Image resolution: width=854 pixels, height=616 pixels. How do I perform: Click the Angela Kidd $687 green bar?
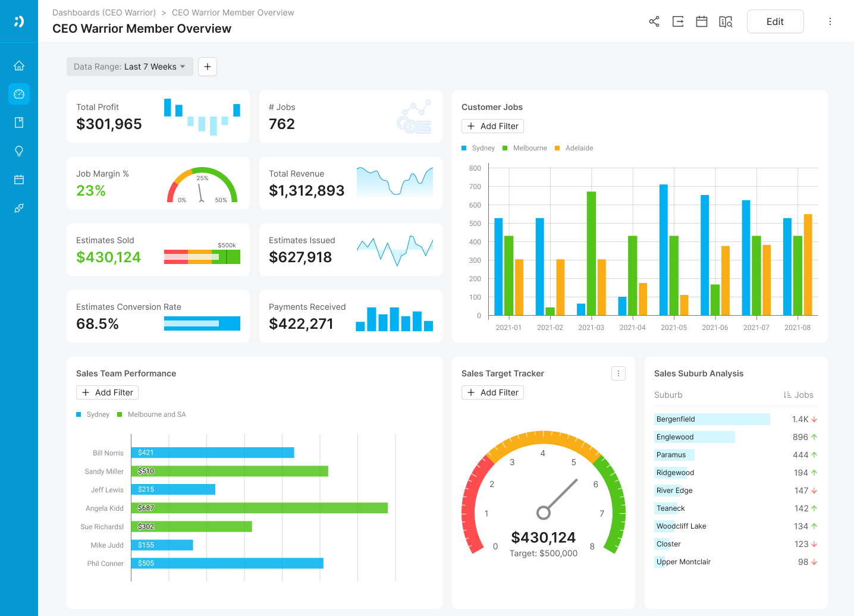(x=259, y=508)
